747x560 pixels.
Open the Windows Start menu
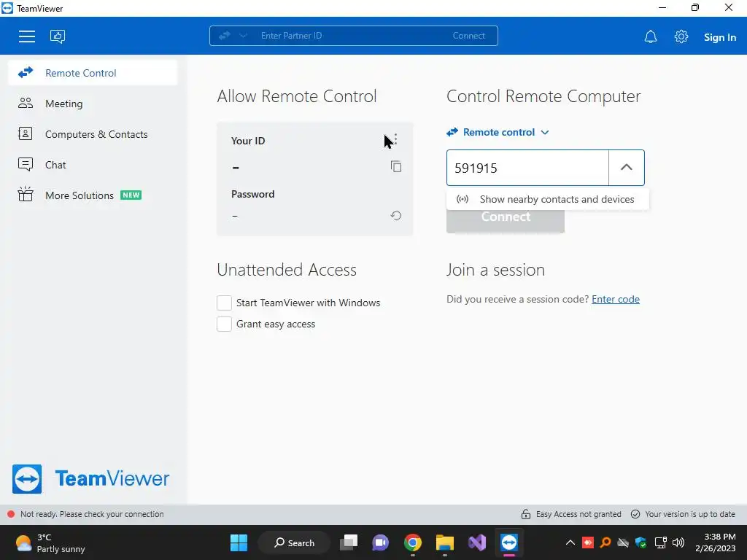tap(239, 542)
